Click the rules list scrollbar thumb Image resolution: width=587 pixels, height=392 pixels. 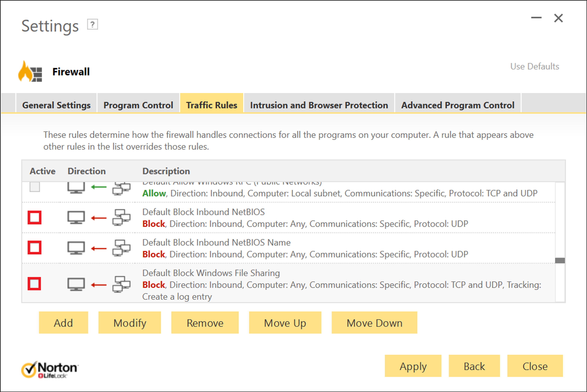tap(560, 261)
